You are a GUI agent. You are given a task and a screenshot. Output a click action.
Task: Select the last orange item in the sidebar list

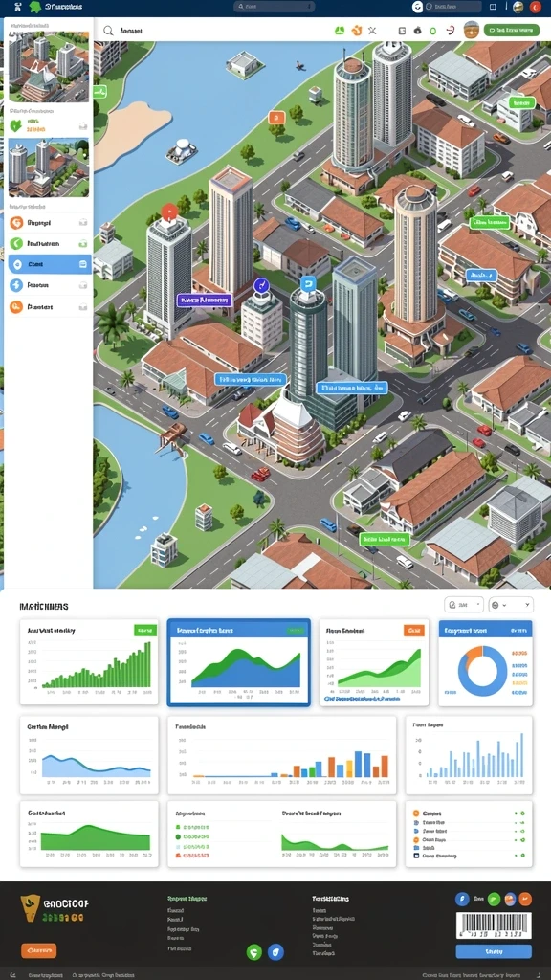(x=50, y=307)
